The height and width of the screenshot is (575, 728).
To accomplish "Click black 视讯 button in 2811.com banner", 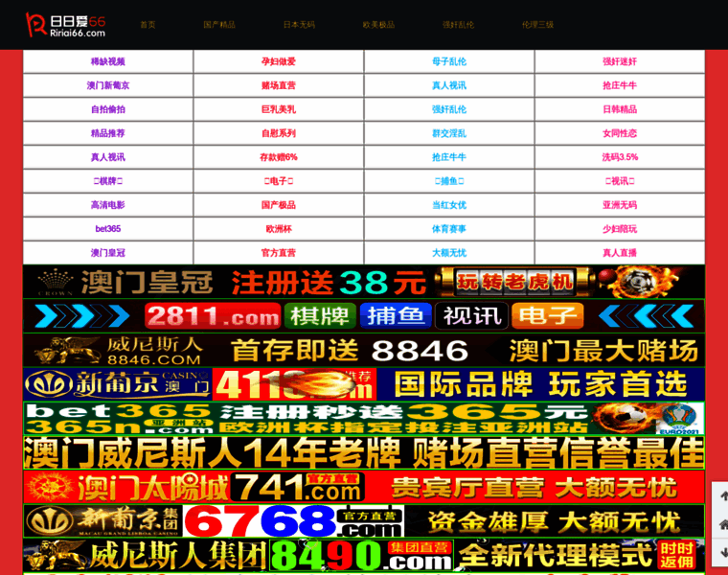I will tap(471, 316).
